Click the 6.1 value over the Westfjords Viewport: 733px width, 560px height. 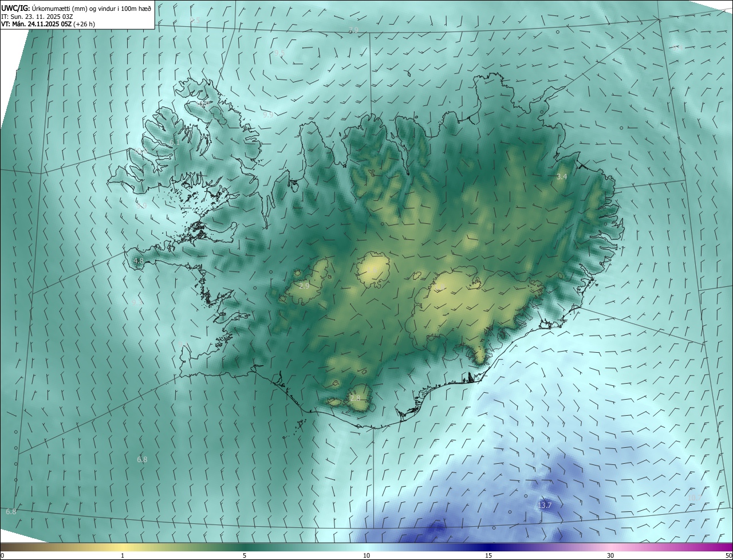pos(175,141)
